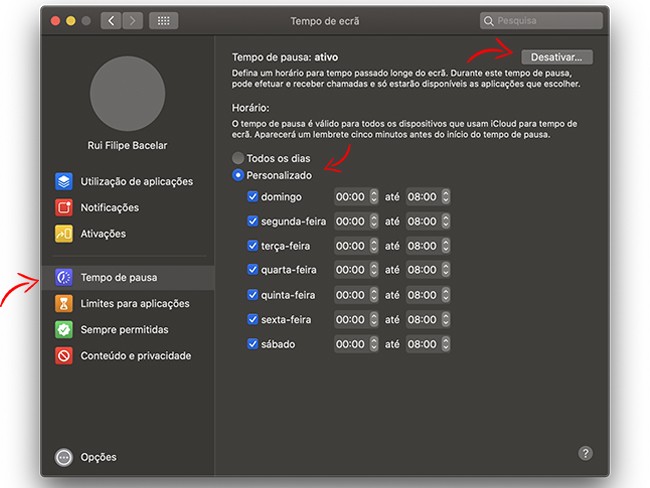Go back with the toolbar back arrow
Viewport: 650px width, 488px height.
(111, 20)
